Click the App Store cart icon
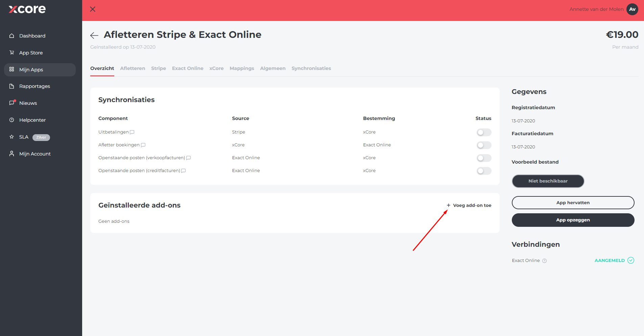644x336 pixels. [x=12, y=53]
